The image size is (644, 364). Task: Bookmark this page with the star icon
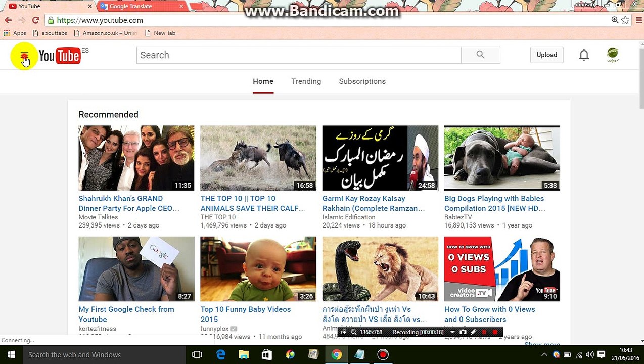[x=625, y=20]
